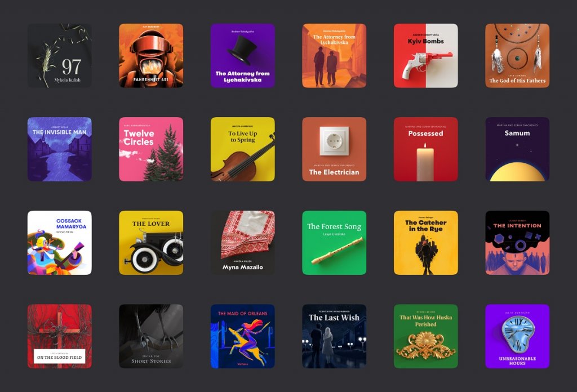Click the pink "Twelve Circles" cover
The height and width of the screenshot is (392, 577).
click(151, 148)
